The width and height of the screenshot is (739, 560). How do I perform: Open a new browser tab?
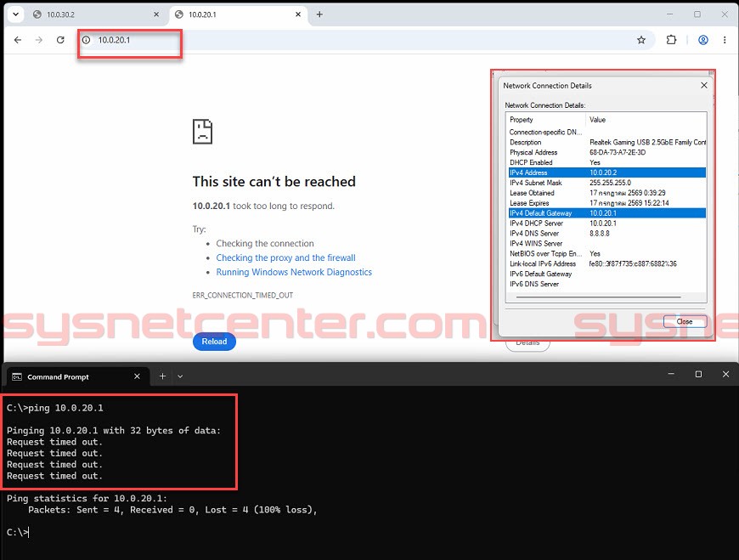point(319,14)
